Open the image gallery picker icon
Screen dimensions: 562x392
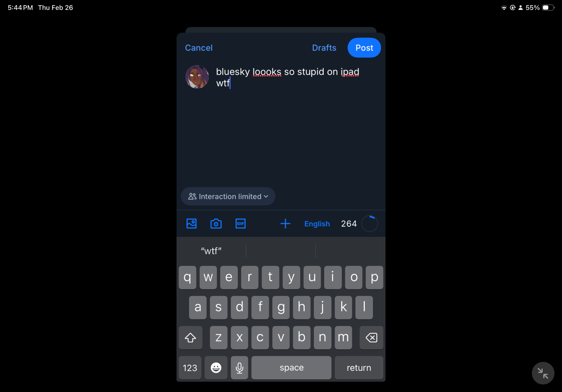191,224
